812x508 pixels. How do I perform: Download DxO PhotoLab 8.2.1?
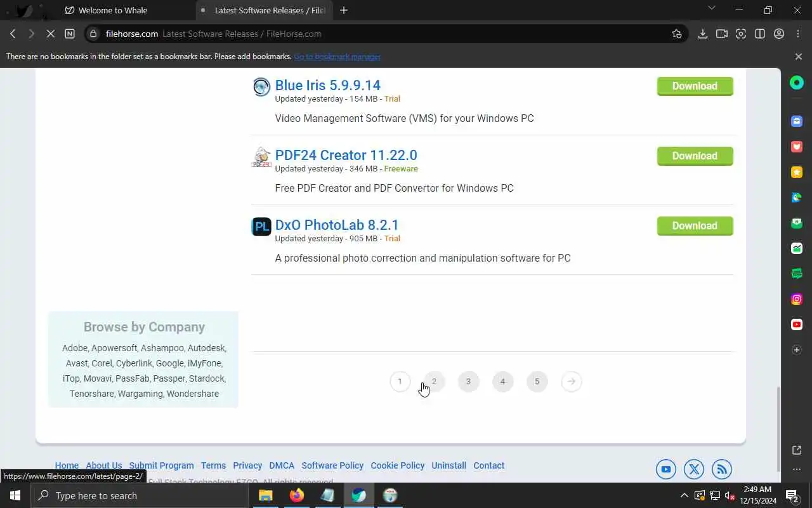(x=695, y=226)
